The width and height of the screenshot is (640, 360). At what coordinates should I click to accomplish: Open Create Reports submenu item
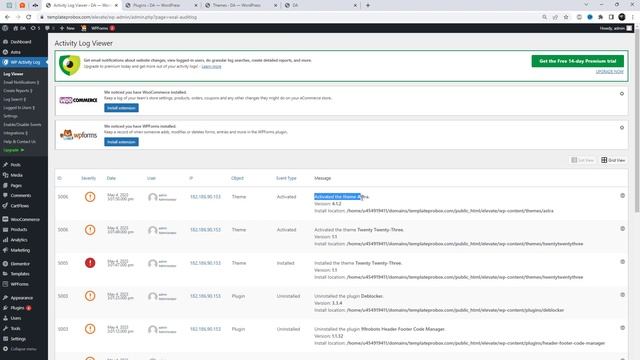click(x=18, y=91)
